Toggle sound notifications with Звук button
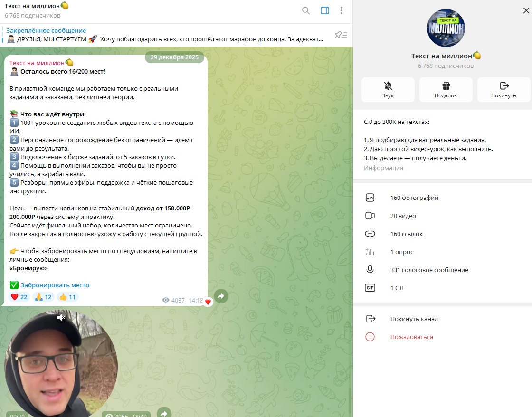This screenshot has width=532, height=417. [388, 90]
